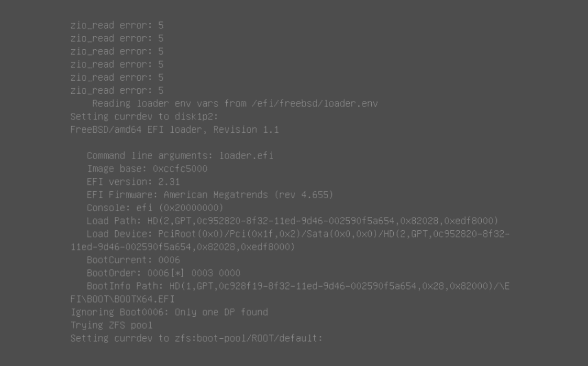Click the BootInfo Path HD(1,GPT line
The width and height of the screenshot is (588, 366).
pos(298,286)
